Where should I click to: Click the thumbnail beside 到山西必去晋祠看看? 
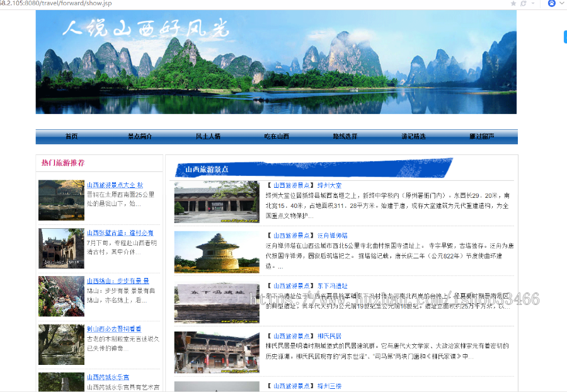coord(62,345)
